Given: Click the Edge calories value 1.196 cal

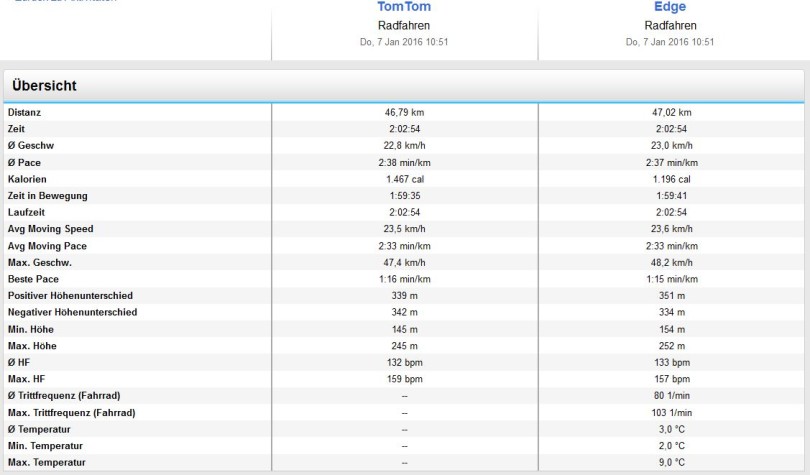Looking at the screenshot, I should point(670,179).
